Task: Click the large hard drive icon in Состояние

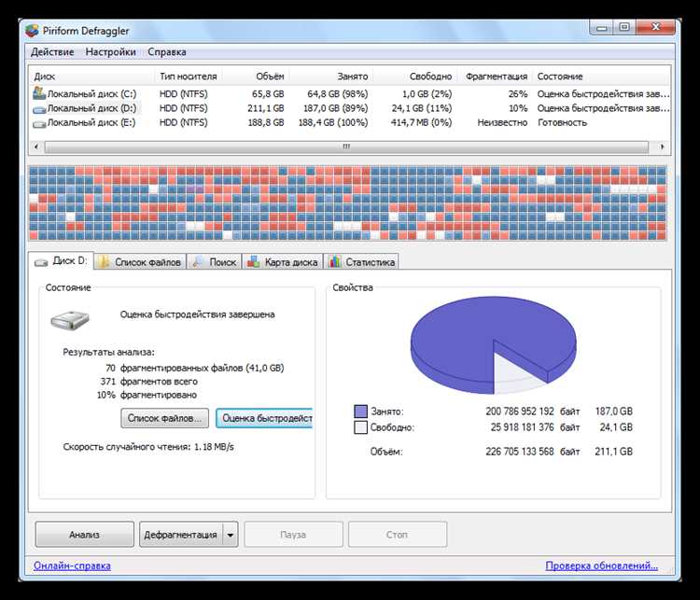Action: click(70, 320)
